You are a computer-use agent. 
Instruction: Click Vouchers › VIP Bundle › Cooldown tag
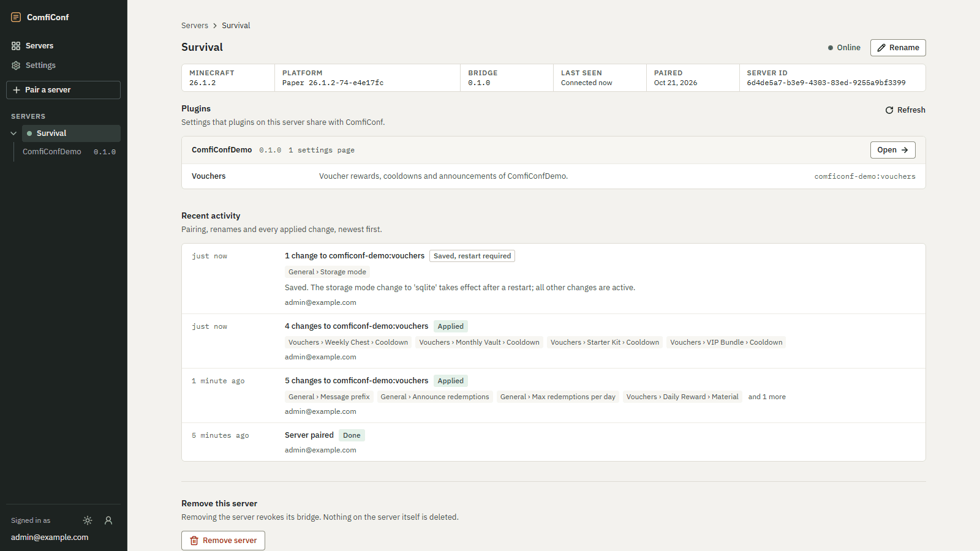(726, 342)
